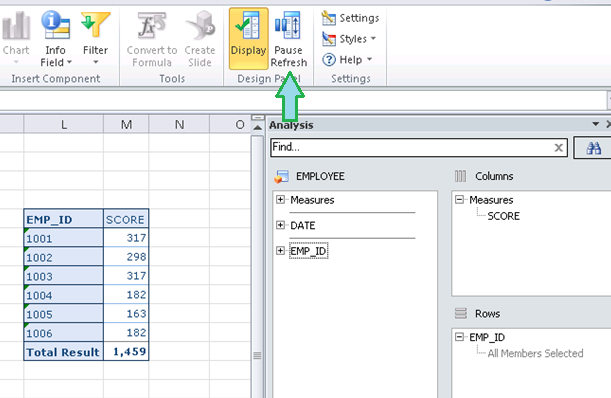Select cell with EMP_ID 1005
This screenshot has height=398, width=611.
tap(64, 313)
